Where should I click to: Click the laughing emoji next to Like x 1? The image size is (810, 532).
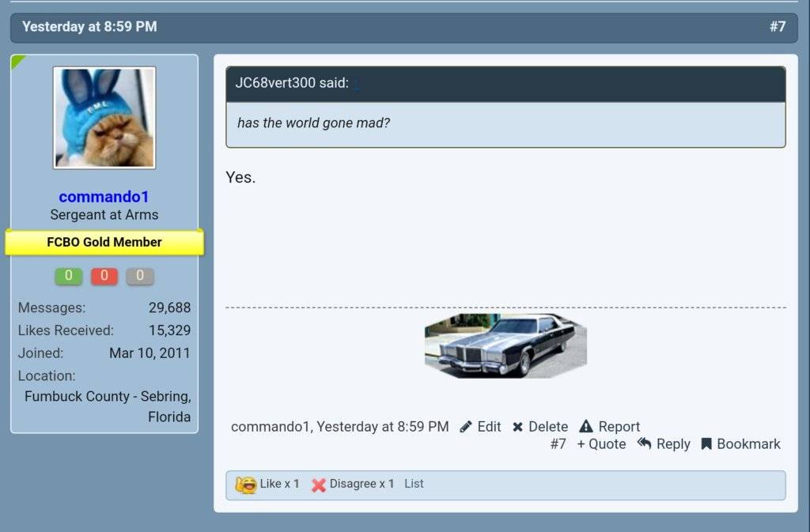pyautogui.click(x=245, y=484)
